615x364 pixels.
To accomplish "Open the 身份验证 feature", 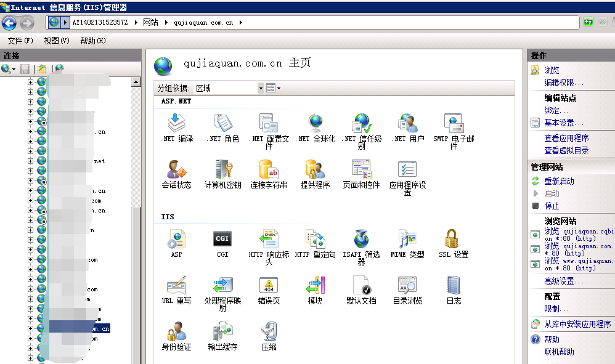I will click(176, 336).
